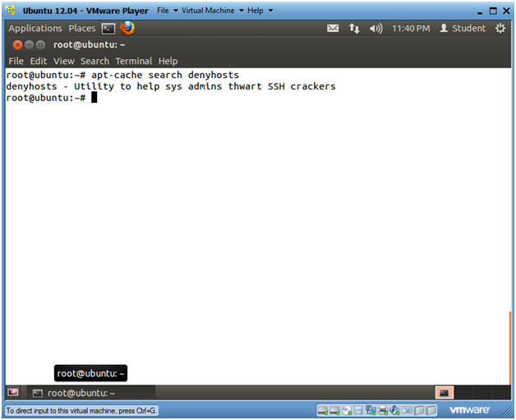Minimize the root@ubuntu terminal window
The height and width of the screenshot is (420, 516).
pos(29,44)
